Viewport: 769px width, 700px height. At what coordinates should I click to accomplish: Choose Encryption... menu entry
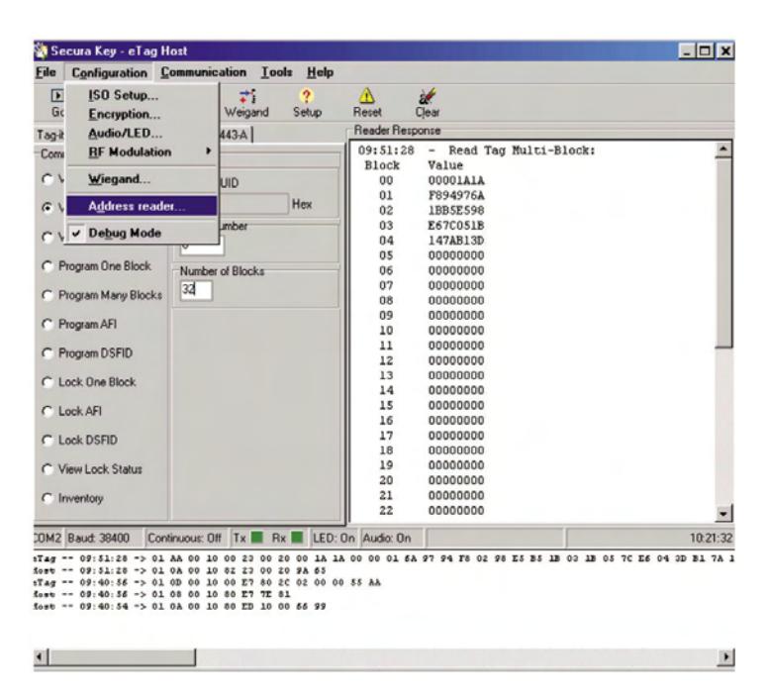tap(143, 114)
